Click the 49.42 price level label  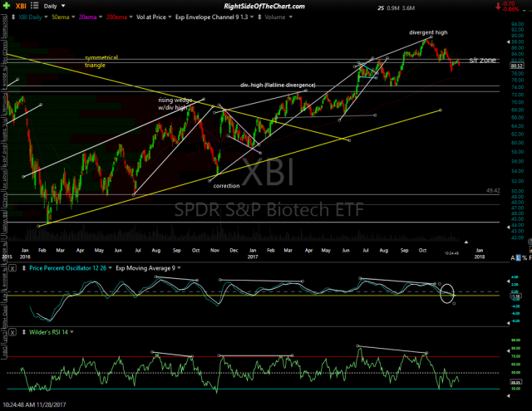click(493, 191)
